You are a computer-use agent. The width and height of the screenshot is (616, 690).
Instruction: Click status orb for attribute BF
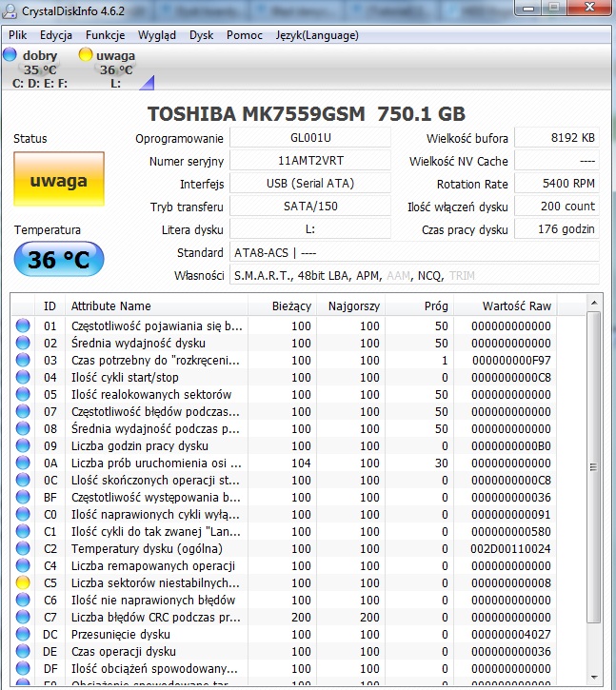[x=23, y=497]
